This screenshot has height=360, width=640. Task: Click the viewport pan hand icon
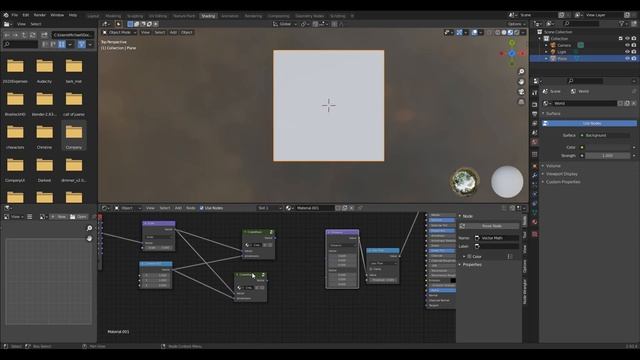click(521, 82)
